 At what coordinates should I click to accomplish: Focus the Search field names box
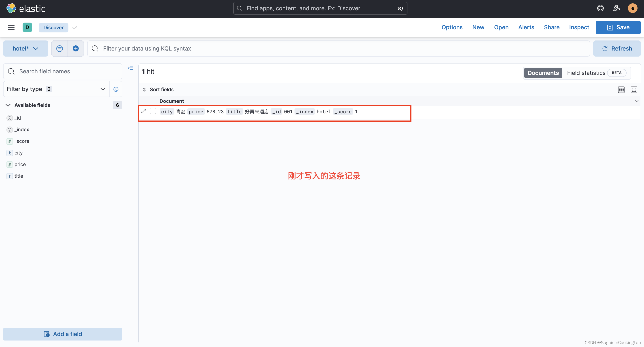(x=63, y=72)
